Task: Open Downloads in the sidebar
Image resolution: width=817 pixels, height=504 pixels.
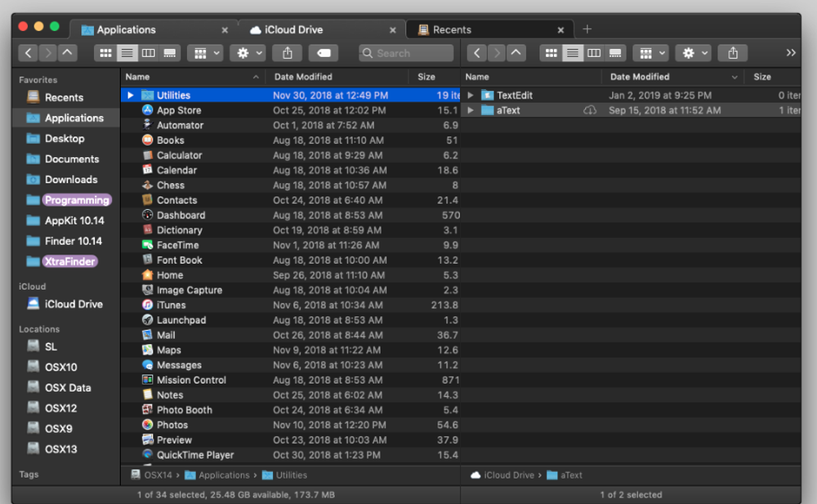Action: 70,180
